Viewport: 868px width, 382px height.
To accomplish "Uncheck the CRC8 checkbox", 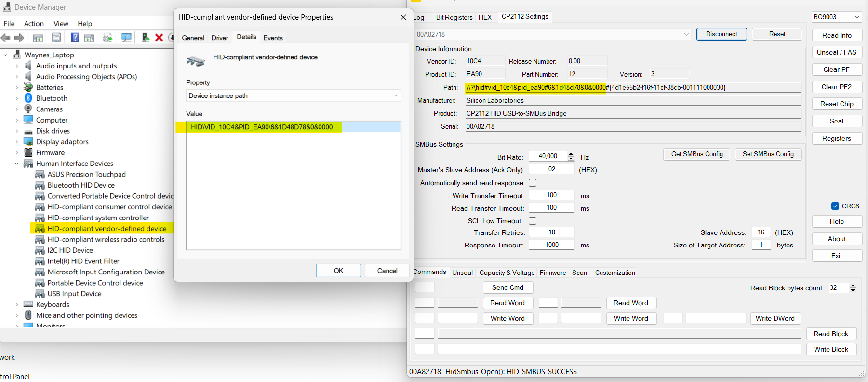I will click(x=835, y=206).
